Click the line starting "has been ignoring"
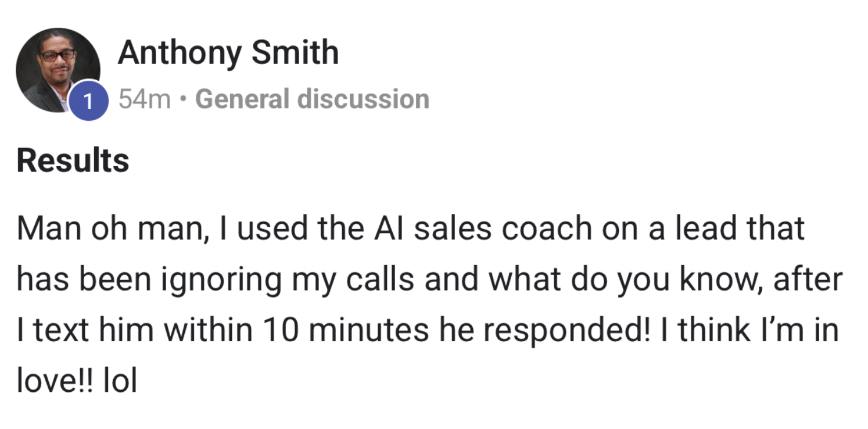Viewport: 868px width, 429px height. click(x=429, y=279)
